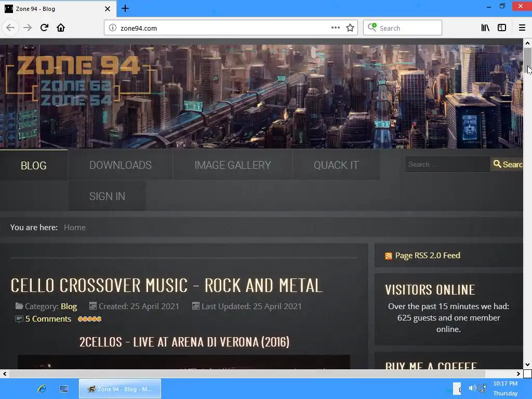The width and height of the screenshot is (532, 399).
Task: Open Page RSS 2.0 Feed link
Action: (x=428, y=256)
